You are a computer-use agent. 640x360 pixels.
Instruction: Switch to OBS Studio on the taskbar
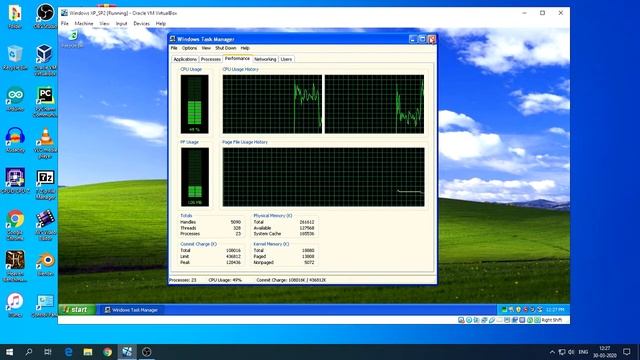point(147,352)
